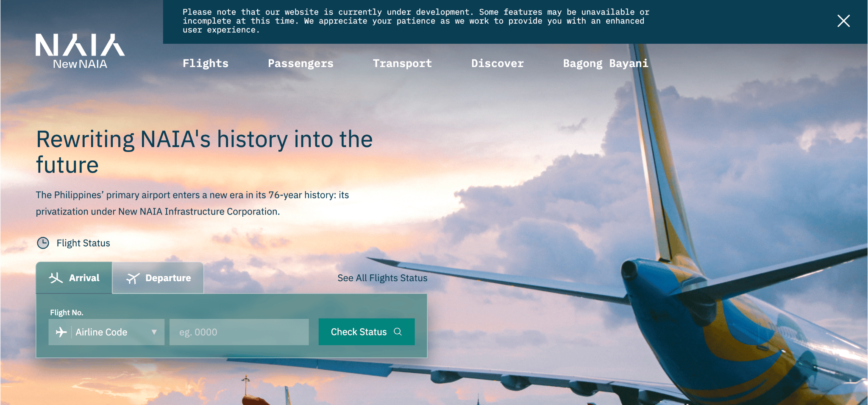Switch to the Departure tab
The height and width of the screenshot is (405, 868).
click(x=158, y=278)
